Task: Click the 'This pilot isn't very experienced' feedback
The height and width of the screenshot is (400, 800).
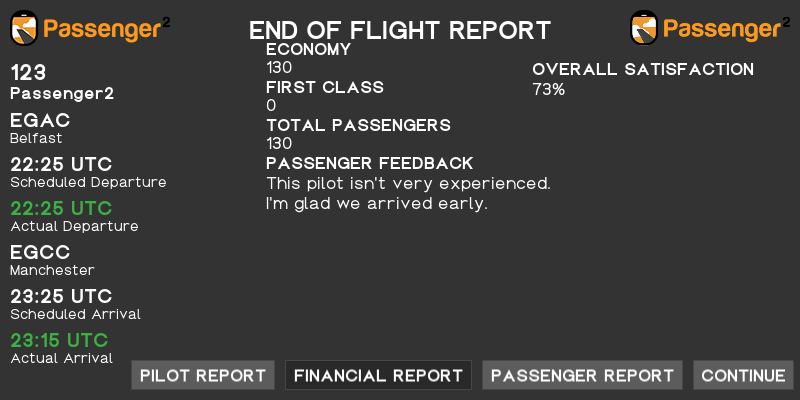Action: point(408,184)
